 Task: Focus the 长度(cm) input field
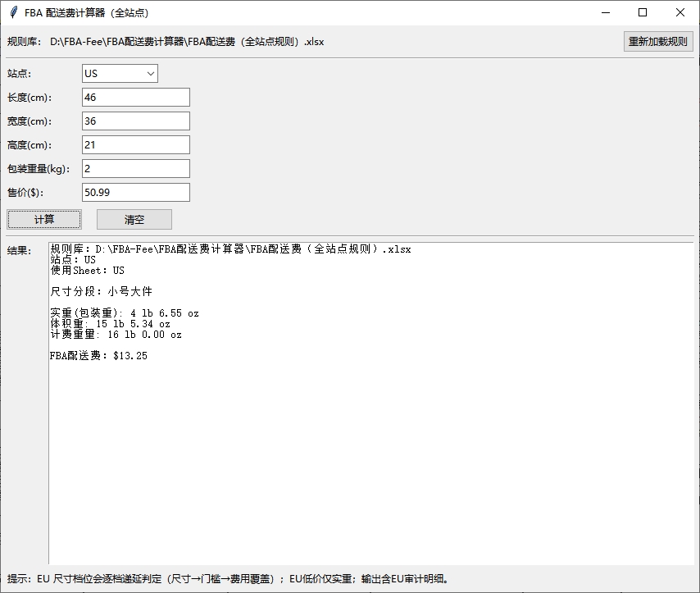136,98
